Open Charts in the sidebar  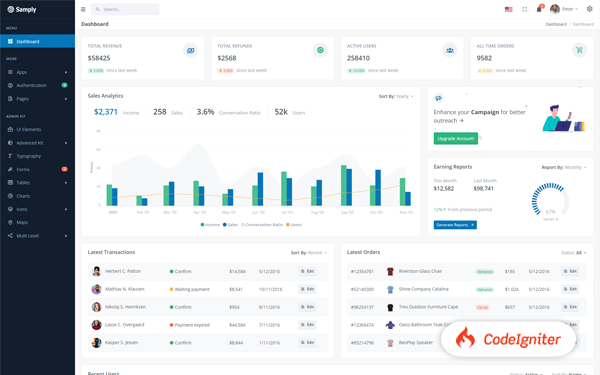[x=38, y=196]
